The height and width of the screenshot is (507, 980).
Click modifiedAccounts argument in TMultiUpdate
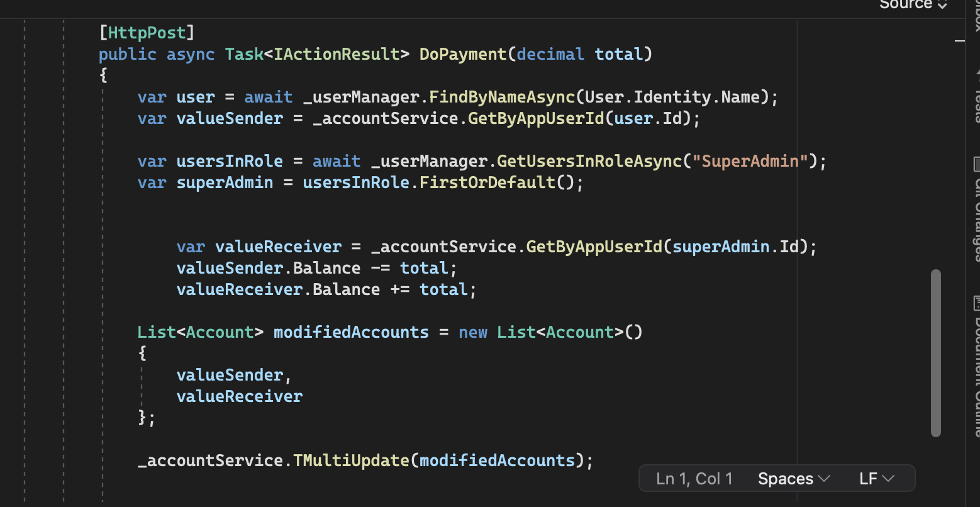(x=497, y=460)
